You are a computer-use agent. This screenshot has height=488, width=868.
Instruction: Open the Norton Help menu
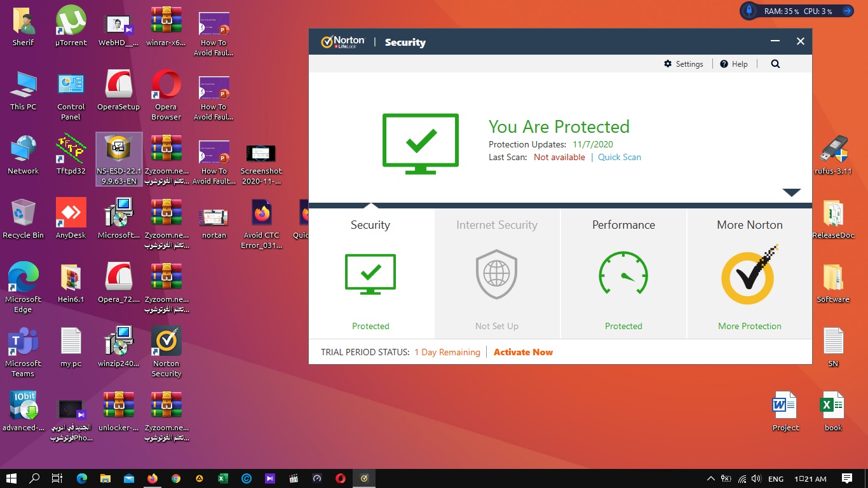[x=734, y=64]
